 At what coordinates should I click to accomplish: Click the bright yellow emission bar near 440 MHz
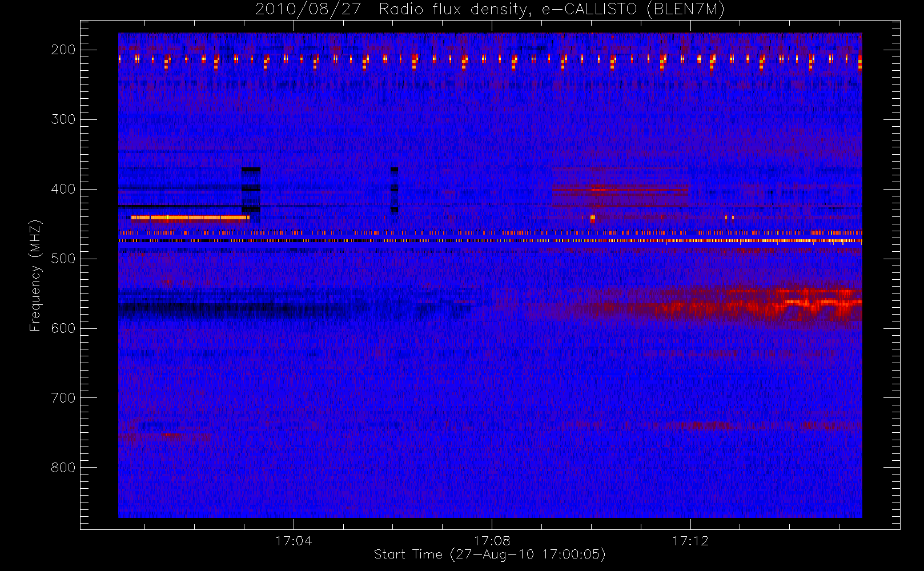coord(190,218)
